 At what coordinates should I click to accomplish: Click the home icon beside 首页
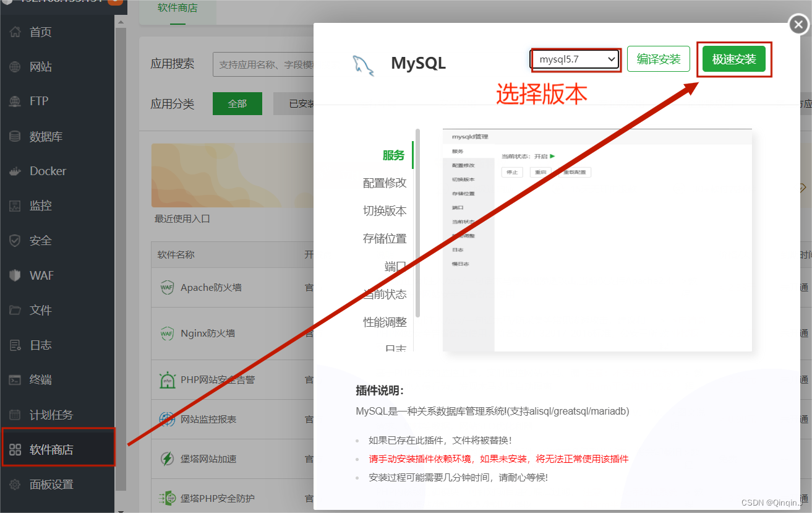click(x=15, y=32)
